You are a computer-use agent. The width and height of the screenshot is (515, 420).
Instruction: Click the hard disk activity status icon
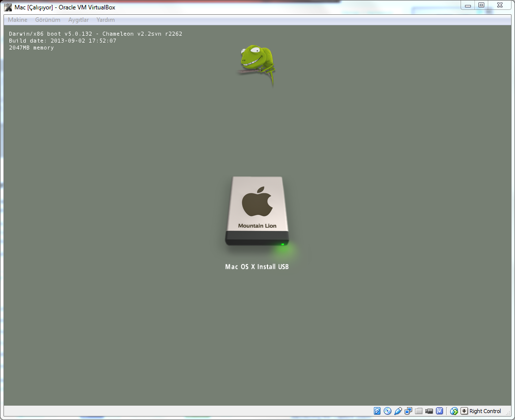pyautogui.click(x=377, y=411)
